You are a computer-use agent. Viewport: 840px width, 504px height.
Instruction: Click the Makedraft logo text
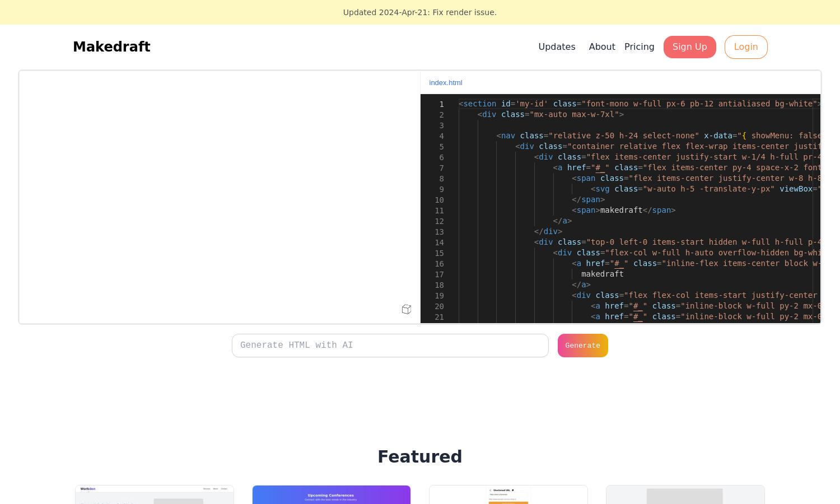point(111,47)
